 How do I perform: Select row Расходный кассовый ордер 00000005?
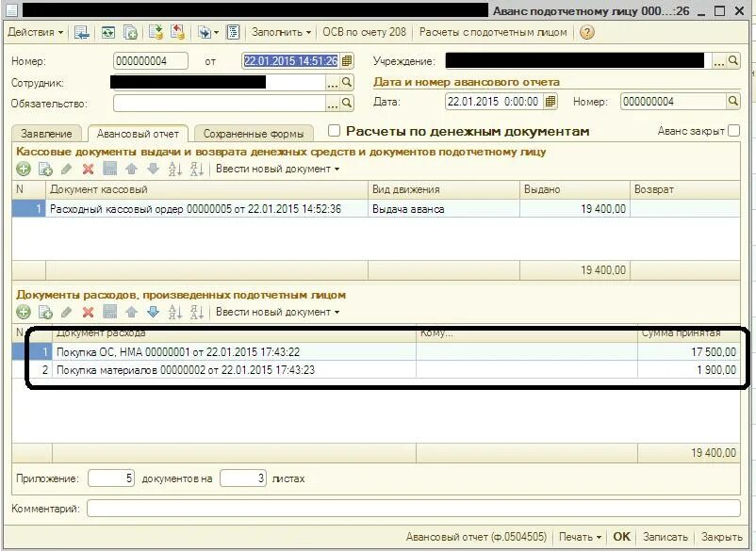pyautogui.click(x=376, y=209)
